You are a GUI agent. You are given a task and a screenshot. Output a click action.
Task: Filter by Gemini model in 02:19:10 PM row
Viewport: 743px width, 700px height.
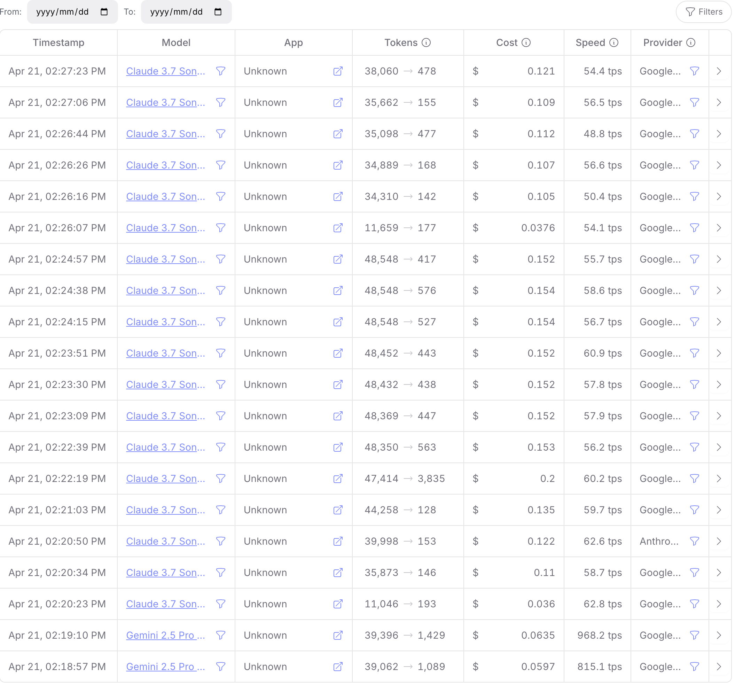click(221, 636)
